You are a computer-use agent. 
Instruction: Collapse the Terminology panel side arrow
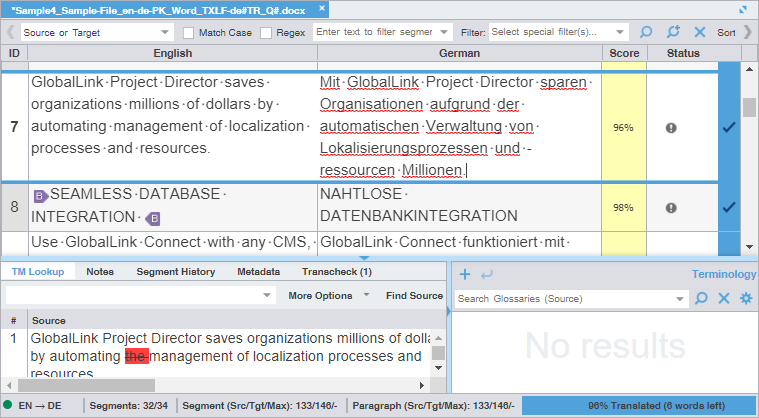tap(449, 312)
